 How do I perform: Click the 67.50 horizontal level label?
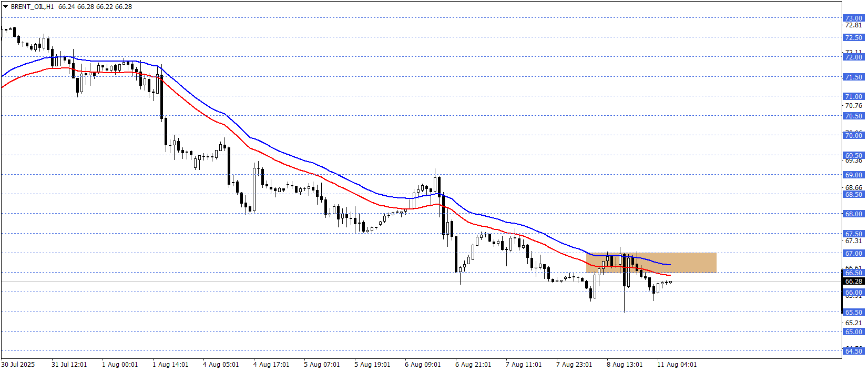tap(854, 234)
